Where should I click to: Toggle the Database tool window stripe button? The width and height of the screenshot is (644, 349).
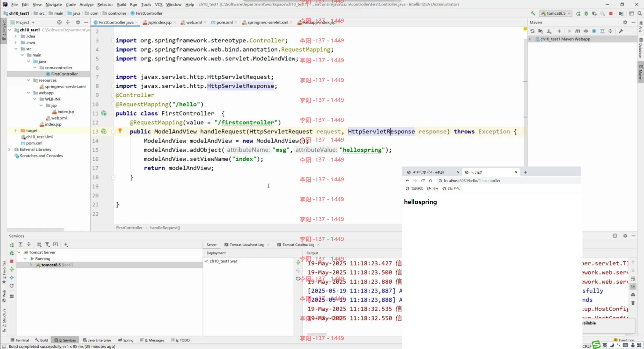click(641, 48)
